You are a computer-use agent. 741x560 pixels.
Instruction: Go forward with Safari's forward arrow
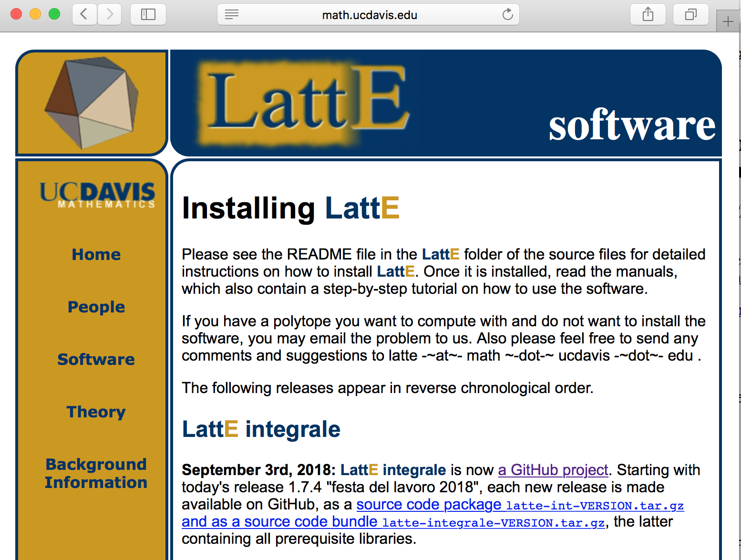point(110,14)
